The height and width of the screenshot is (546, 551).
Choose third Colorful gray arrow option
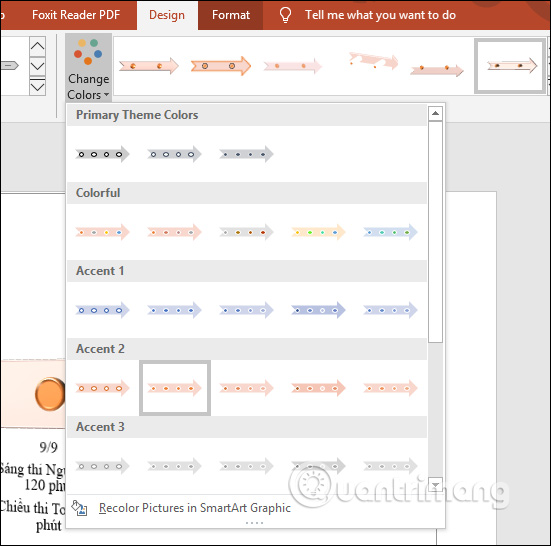pos(246,232)
